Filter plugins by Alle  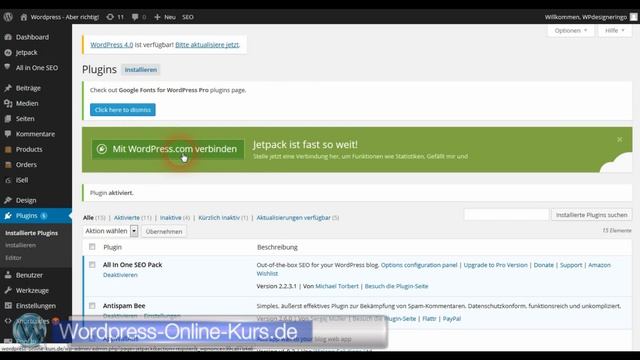tap(88, 218)
